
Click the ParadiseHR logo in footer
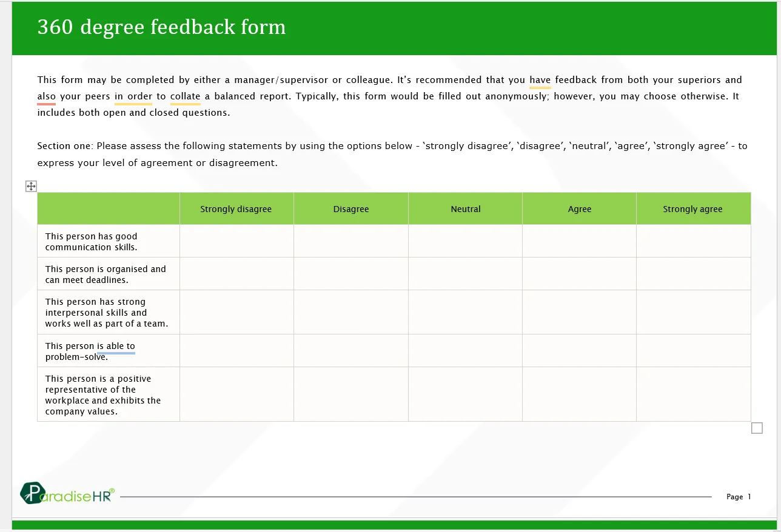click(67, 494)
